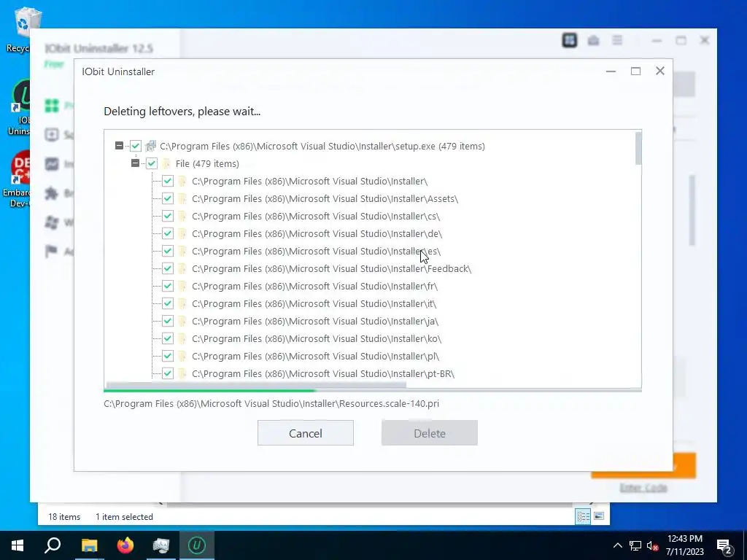Click the Windows Apps sidebar icon
Screen dimensions: 747x560
(x=52, y=222)
